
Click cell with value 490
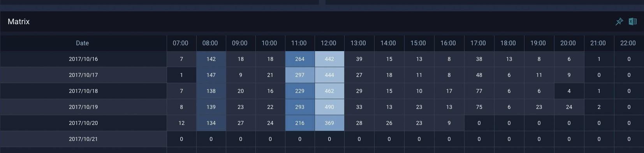coord(329,107)
